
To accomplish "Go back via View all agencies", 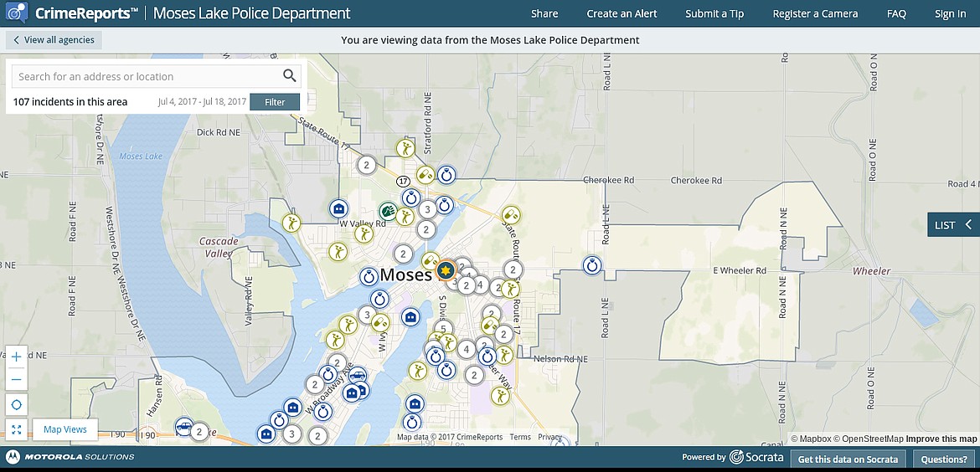I will [54, 40].
